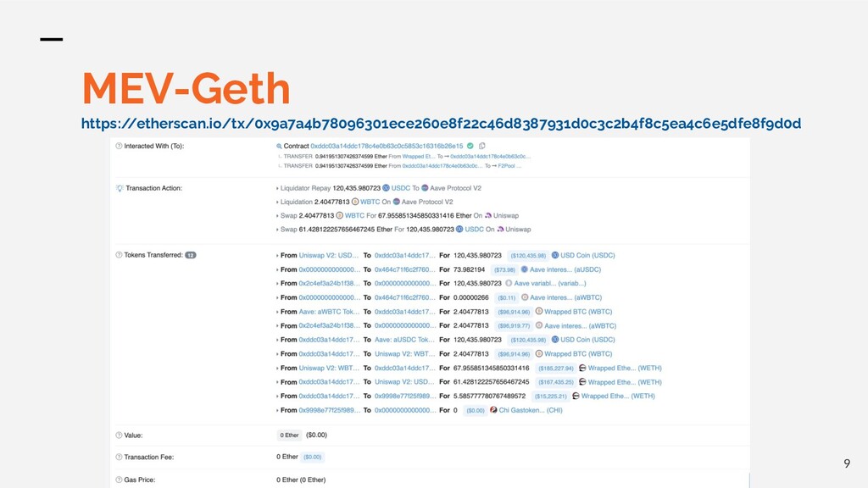Expand the Liquidation 2.40477813 WBTC arrow

(x=278, y=202)
